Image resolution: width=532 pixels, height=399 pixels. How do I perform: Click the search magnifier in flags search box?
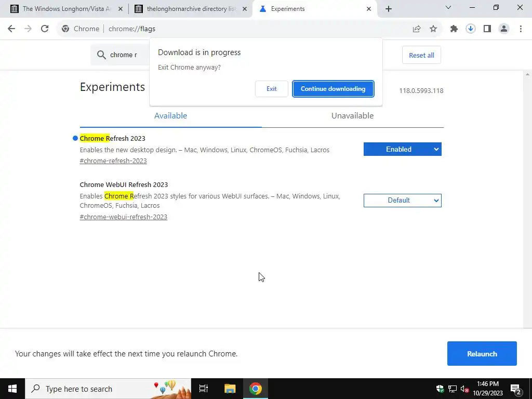point(101,55)
